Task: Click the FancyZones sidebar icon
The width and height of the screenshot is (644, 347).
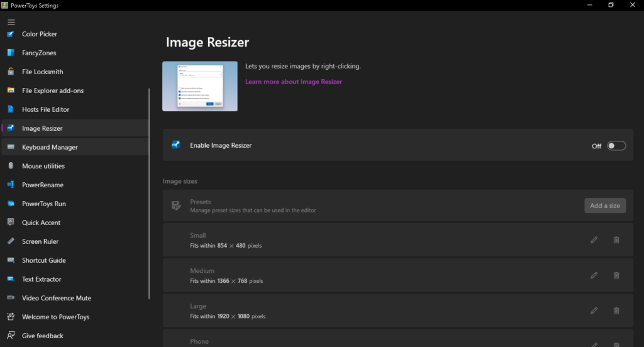Action: click(x=11, y=53)
